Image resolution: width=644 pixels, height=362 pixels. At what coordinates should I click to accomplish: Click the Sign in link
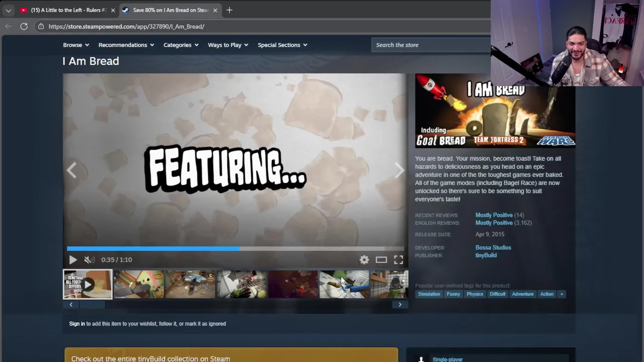click(x=77, y=324)
